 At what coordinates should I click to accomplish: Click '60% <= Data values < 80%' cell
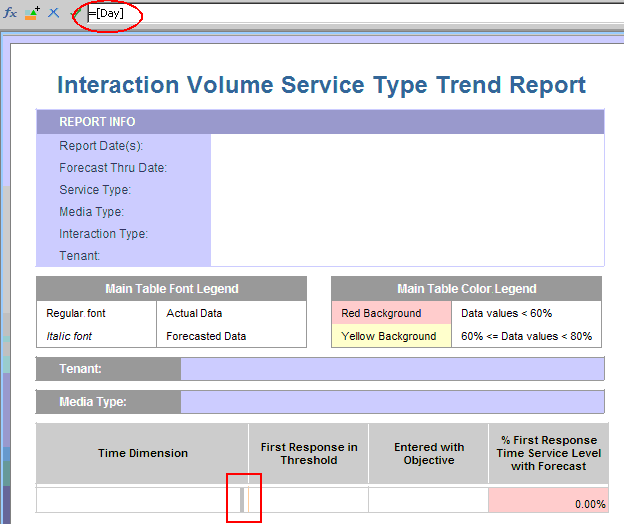click(526, 336)
